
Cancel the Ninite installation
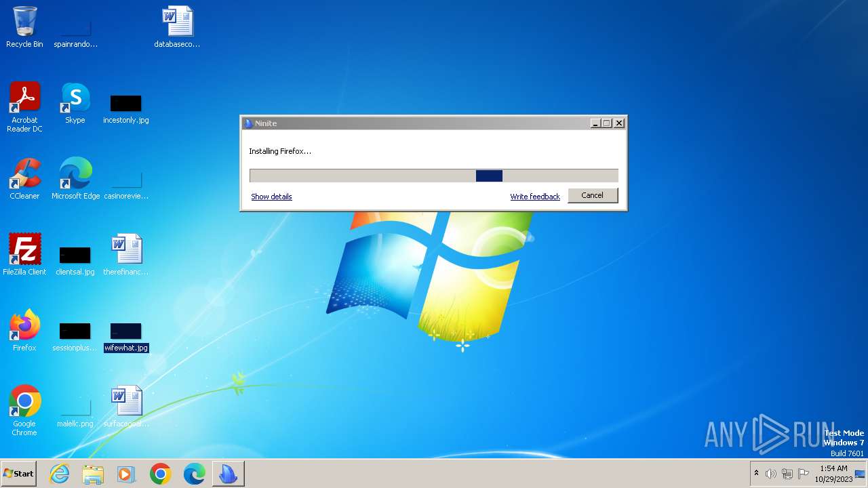click(592, 195)
